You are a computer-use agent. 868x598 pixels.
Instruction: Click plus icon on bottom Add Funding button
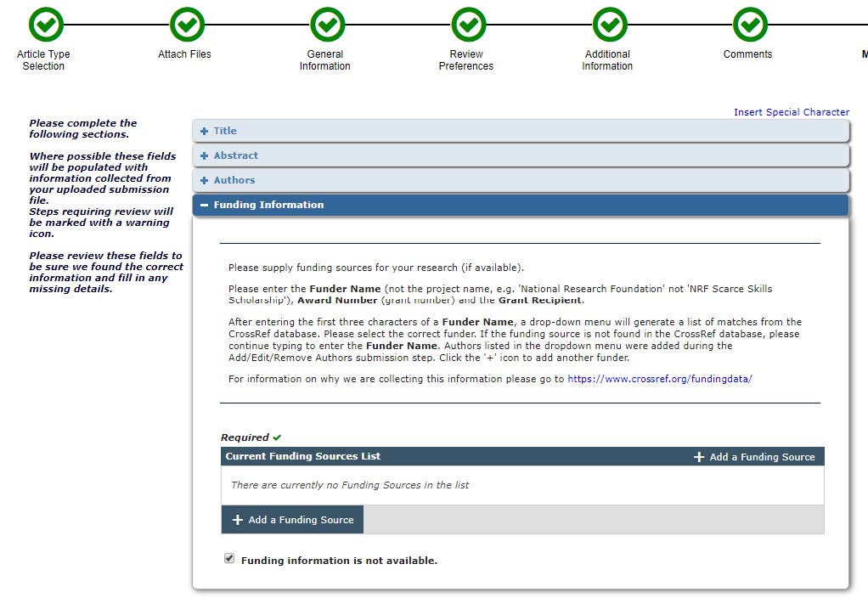point(238,520)
